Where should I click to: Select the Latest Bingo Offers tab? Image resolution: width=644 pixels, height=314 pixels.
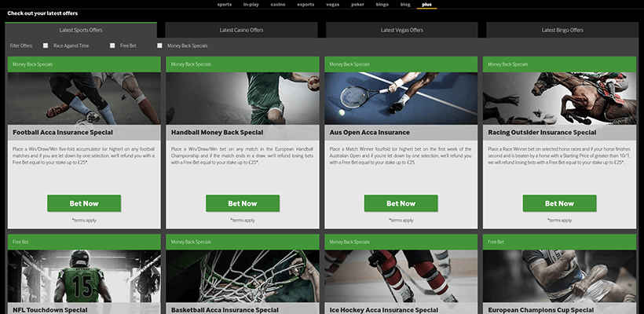[x=562, y=30]
